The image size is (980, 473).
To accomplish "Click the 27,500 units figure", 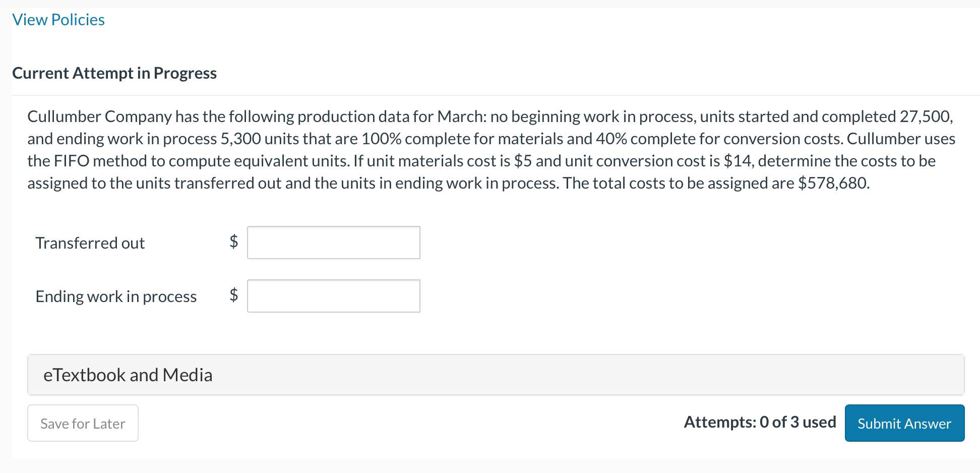I will point(926,116).
